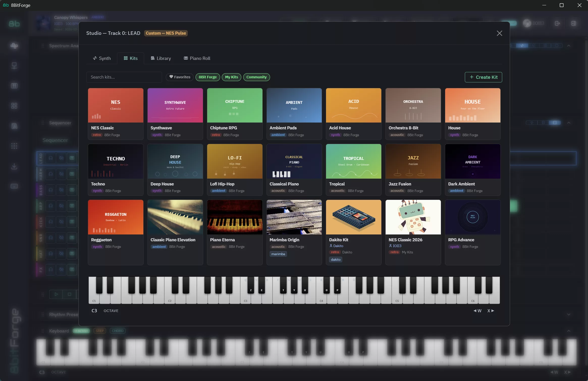Collapse the Sequencer panel chevron
588x381 pixels.
[x=569, y=123]
